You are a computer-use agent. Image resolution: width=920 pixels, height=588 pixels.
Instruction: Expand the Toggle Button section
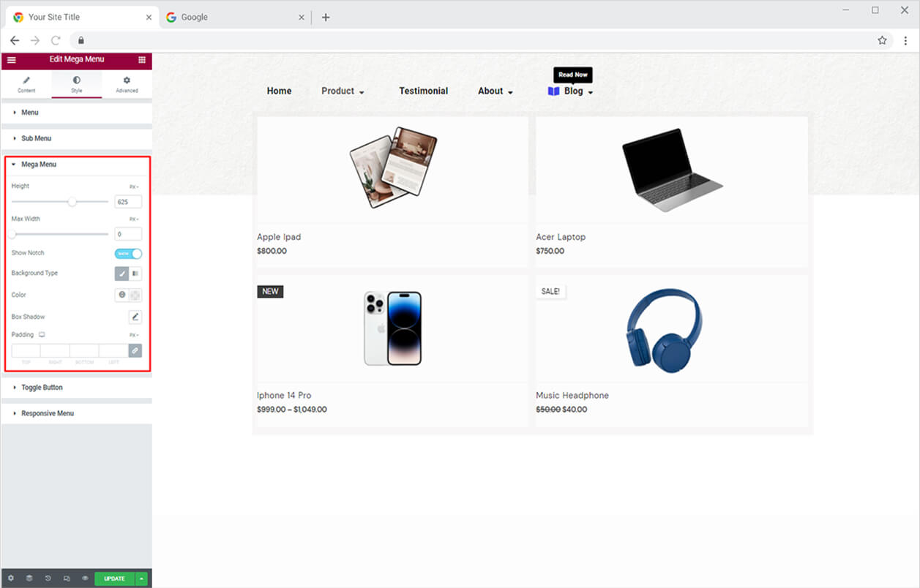(x=42, y=388)
